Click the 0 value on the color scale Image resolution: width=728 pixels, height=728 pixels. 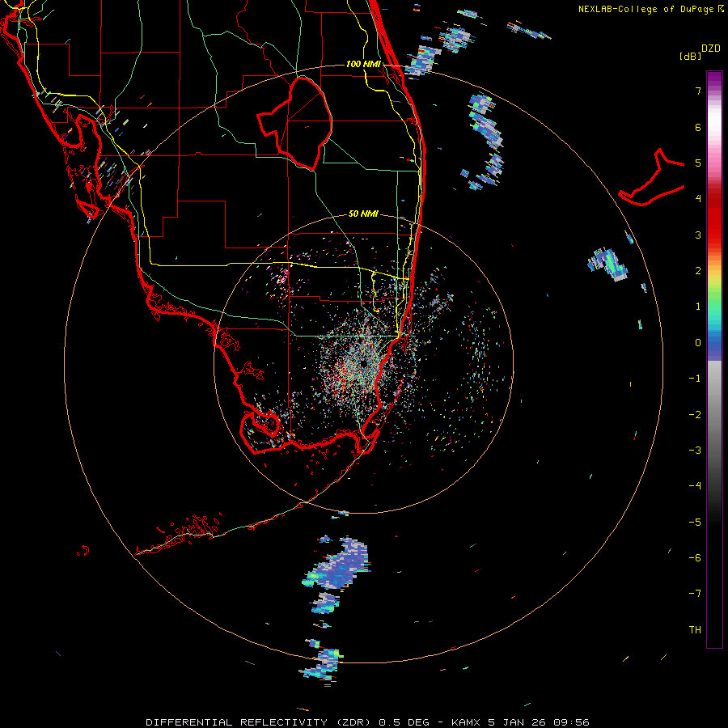pyautogui.click(x=698, y=343)
